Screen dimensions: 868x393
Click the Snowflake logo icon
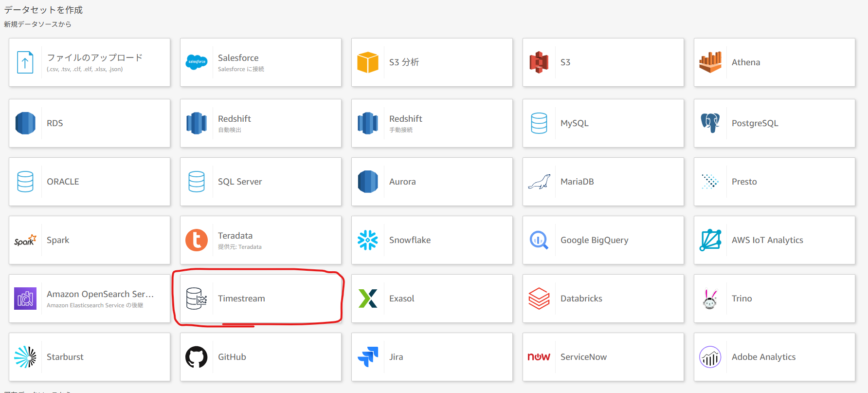click(x=368, y=240)
